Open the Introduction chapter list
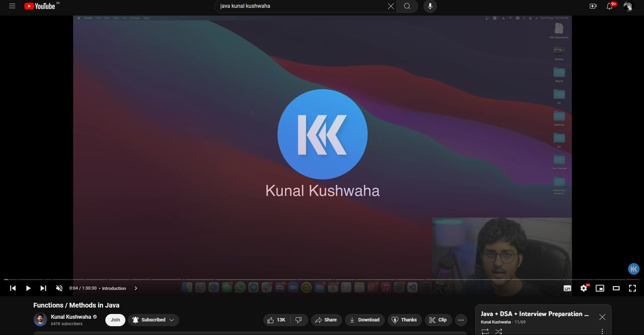The image size is (644, 335). click(x=119, y=288)
